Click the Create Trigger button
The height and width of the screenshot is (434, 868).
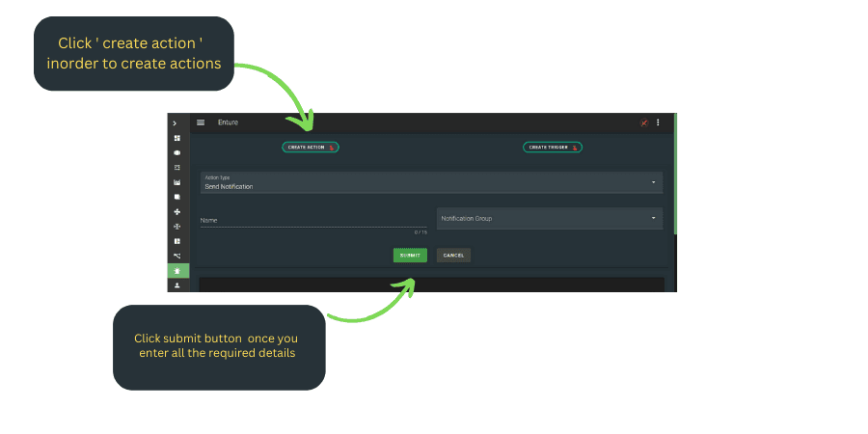tap(553, 148)
